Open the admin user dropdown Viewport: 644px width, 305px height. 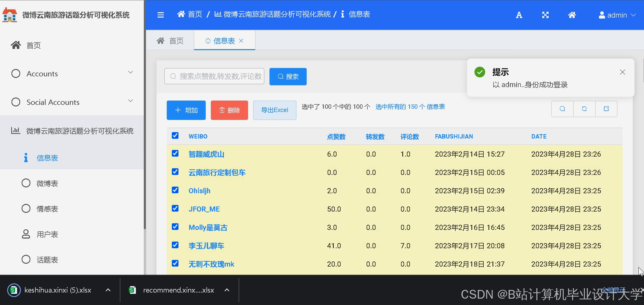617,15
